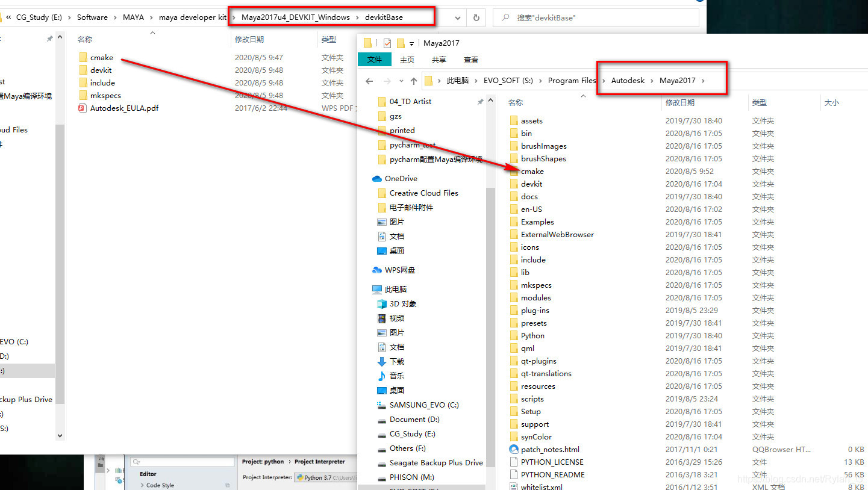Click New Folder icon in Maya2017 title bar
Viewport: 868px width, 490px height.
pos(401,43)
